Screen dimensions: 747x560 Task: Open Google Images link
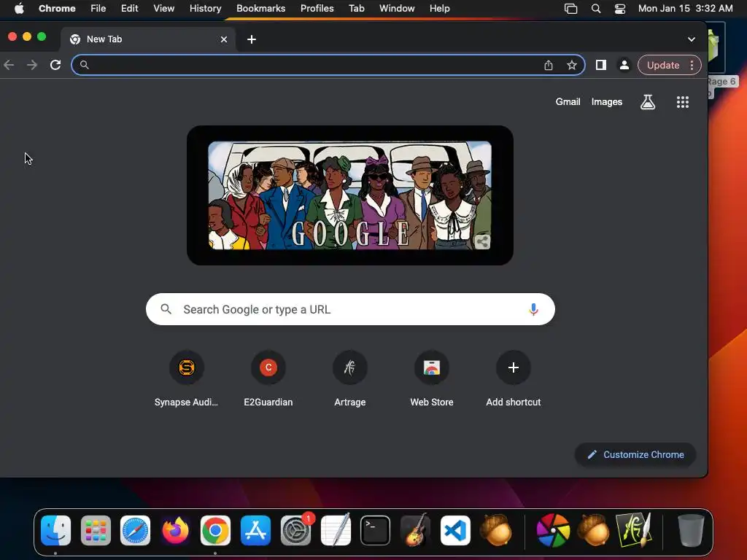606,102
